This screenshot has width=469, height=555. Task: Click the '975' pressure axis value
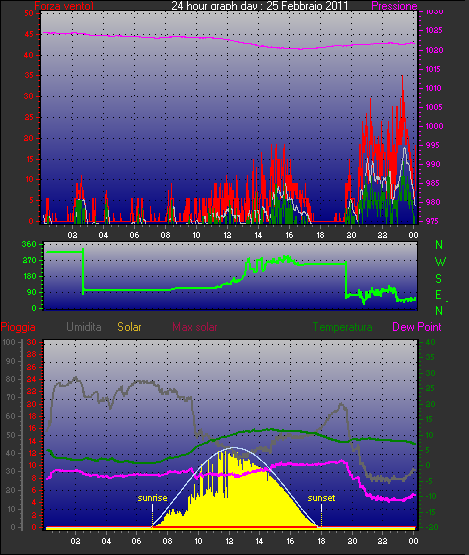(432, 221)
